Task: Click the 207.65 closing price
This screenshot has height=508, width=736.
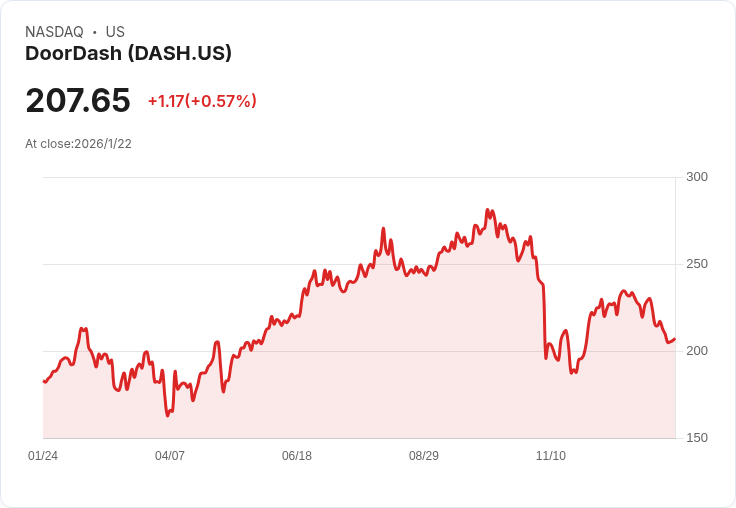Action: click(78, 101)
